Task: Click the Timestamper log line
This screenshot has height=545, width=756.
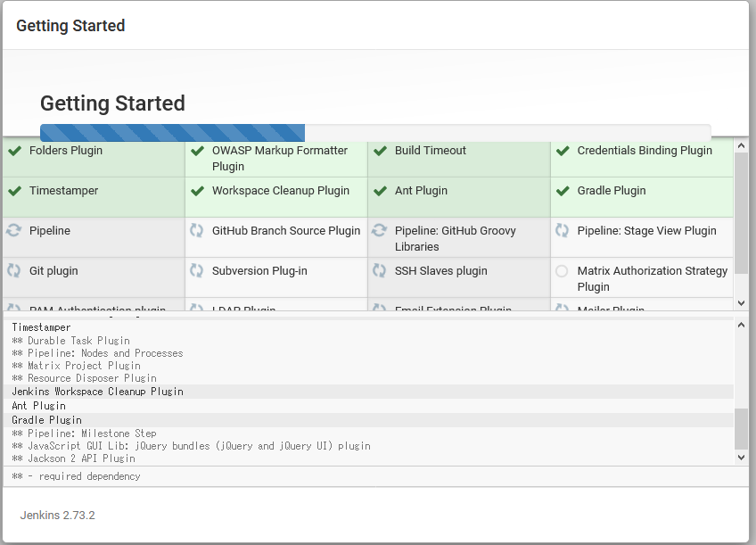Action: pos(41,327)
